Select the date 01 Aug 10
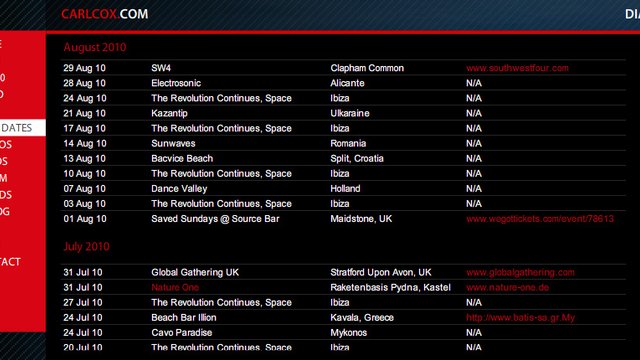Viewport: 640px width, 360px height. point(84,219)
